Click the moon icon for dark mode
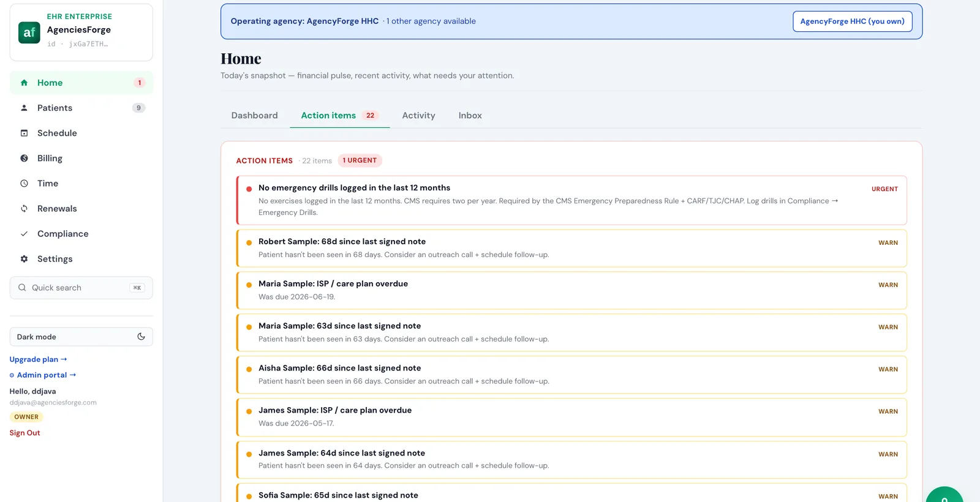 pos(141,336)
